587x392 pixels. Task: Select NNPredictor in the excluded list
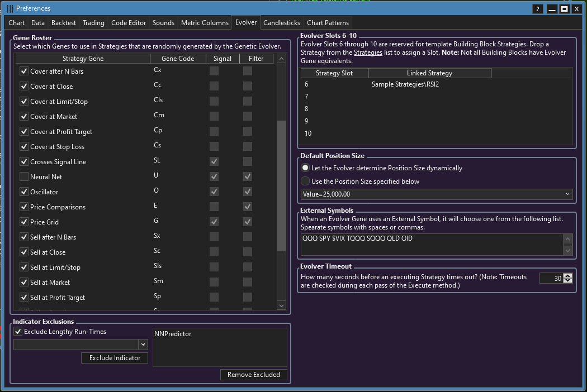pyautogui.click(x=173, y=334)
